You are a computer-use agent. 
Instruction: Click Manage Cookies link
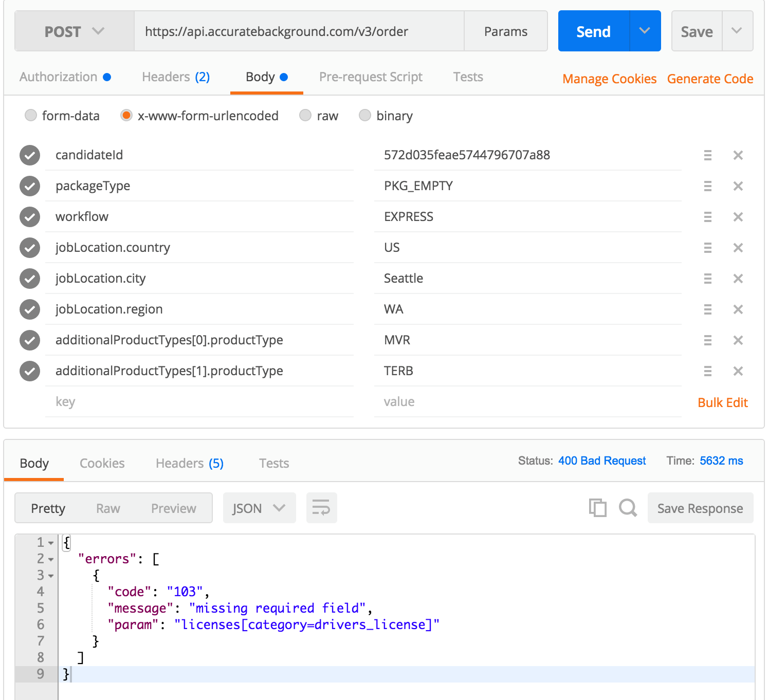point(610,79)
